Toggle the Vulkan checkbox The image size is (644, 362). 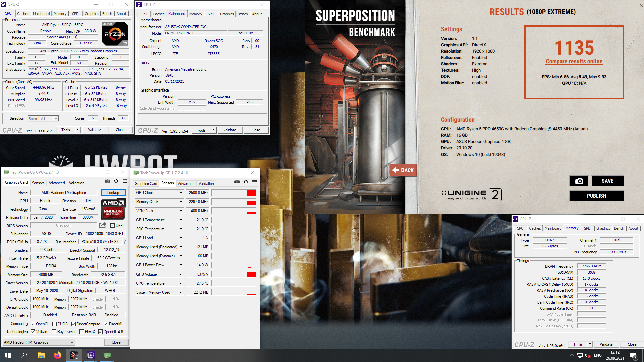point(33,332)
